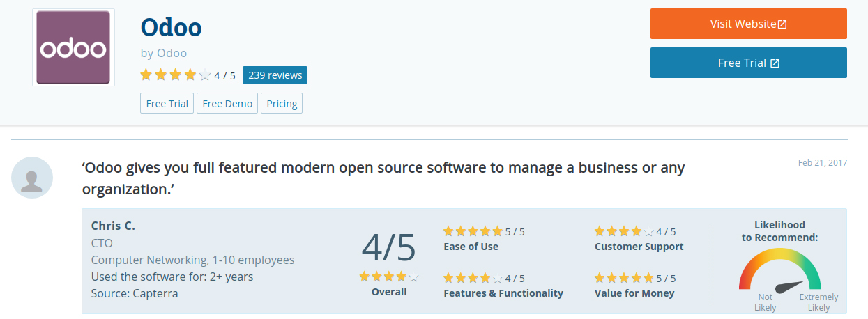Select the Free Trial tag under the rating
The width and height of the screenshot is (868, 319).
click(x=167, y=103)
